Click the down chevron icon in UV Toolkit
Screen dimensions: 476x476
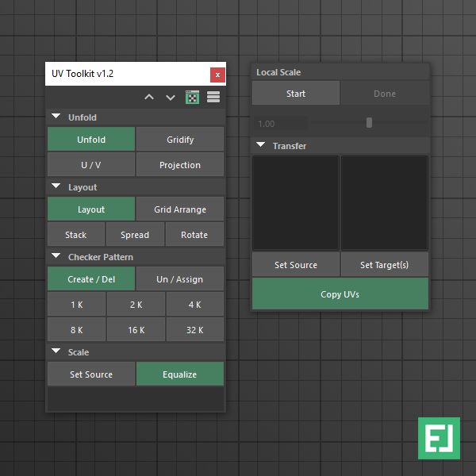click(171, 98)
